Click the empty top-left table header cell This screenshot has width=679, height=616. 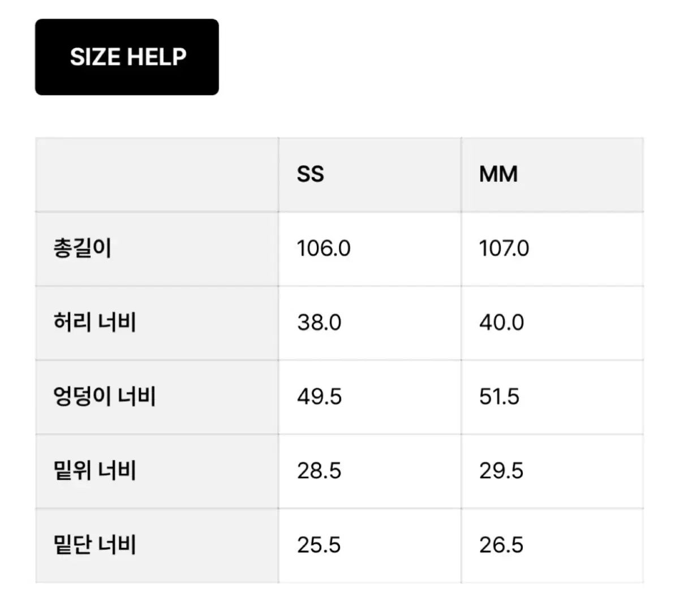157,174
